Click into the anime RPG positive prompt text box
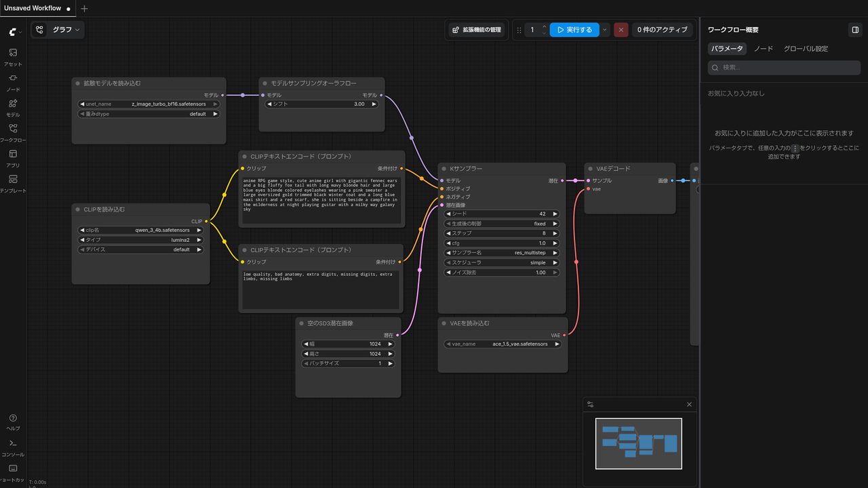This screenshot has height=488, width=868. point(321,201)
